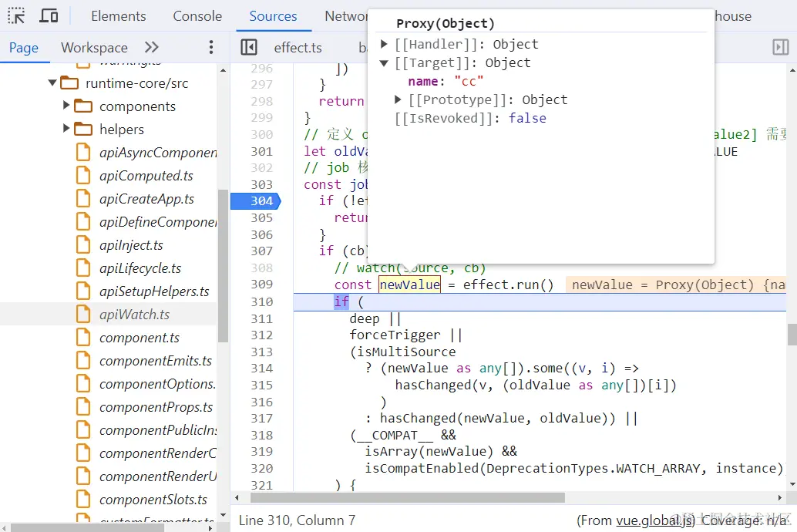This screenshot has width=797, height=532.
Task: Set a breakpoint on line 309
Action: [262, 285]
